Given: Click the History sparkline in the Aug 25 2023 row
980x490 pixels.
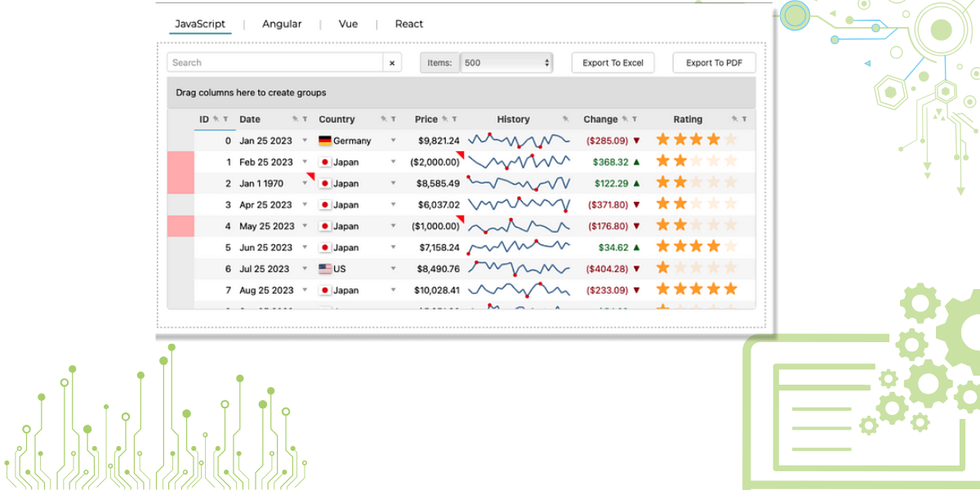Looking at the screenshot, I should tap(519, 290).
